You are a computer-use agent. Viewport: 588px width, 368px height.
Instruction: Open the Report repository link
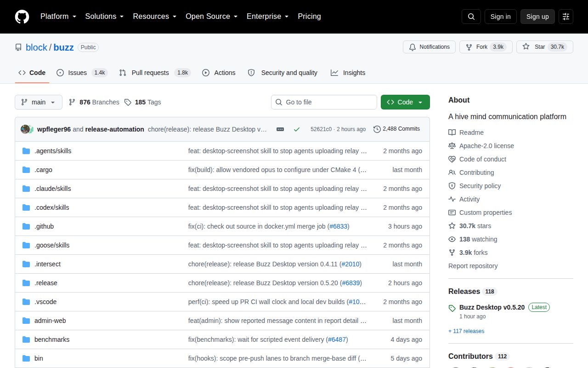pyautogui.click(x=473, y=266)
